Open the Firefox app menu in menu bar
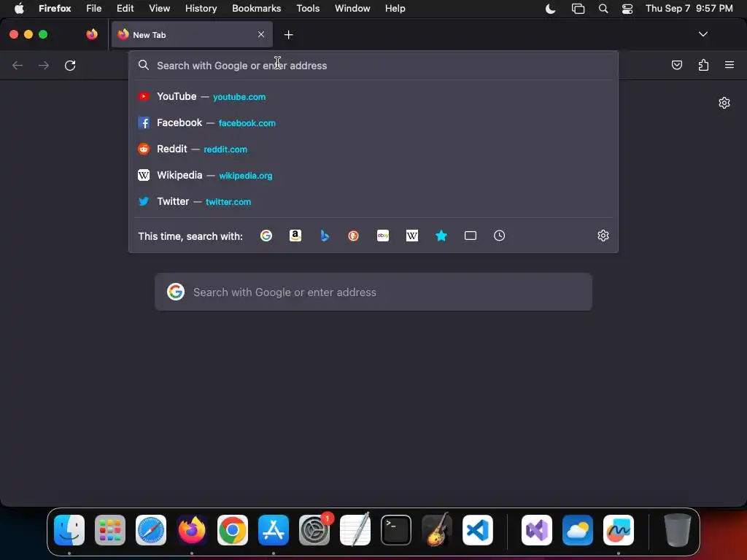The image size is (747, 560). pyautogui.click(x=55, y=8)
